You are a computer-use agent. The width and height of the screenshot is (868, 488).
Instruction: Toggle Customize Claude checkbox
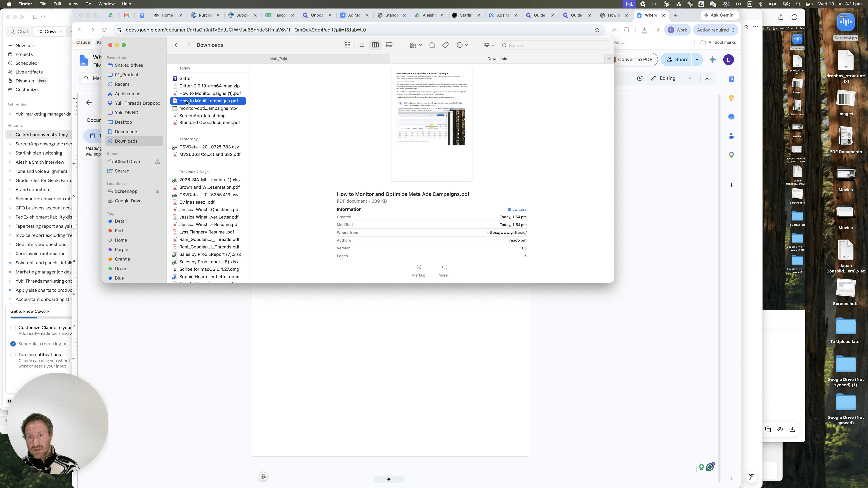coord(13,327)
